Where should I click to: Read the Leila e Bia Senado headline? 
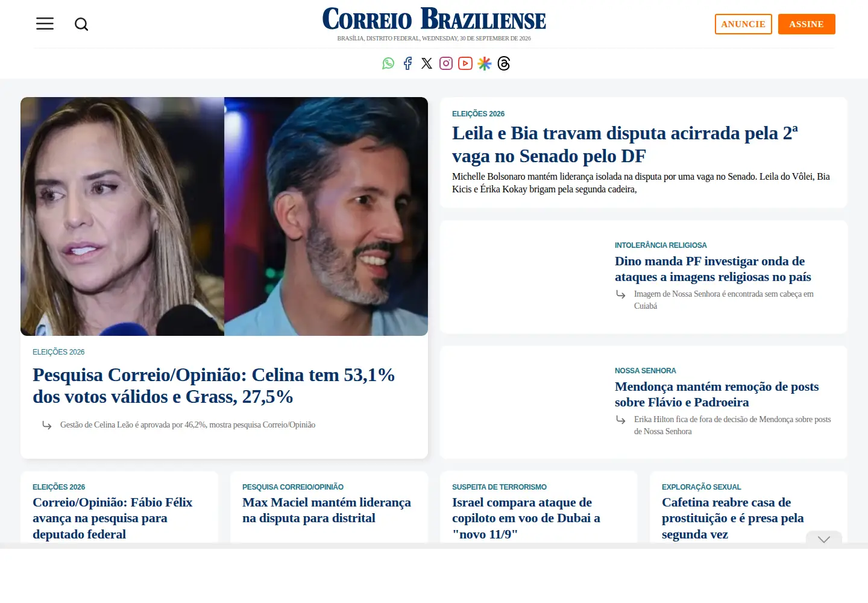[625, 144]
